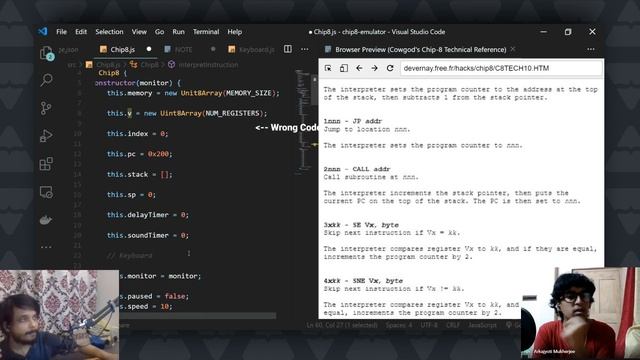Click the VS Code logo icon
The image size is (640, 360).
tap(43, 31)
